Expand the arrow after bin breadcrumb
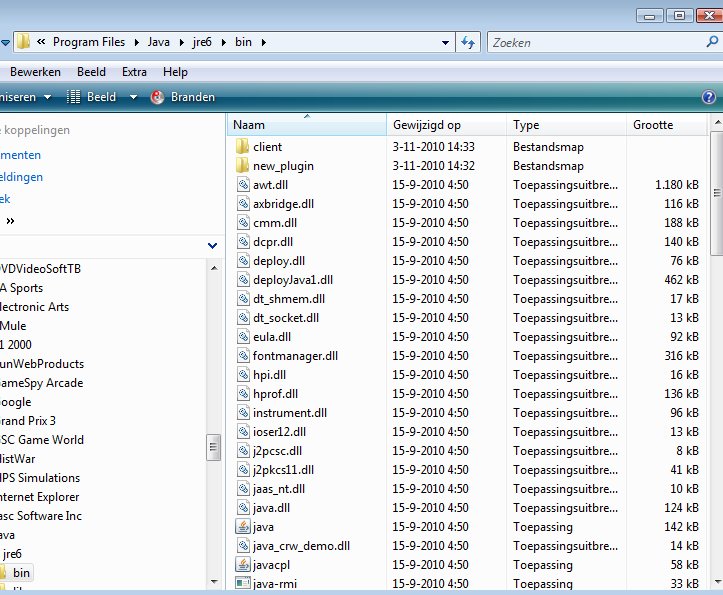 coord(264,42)
